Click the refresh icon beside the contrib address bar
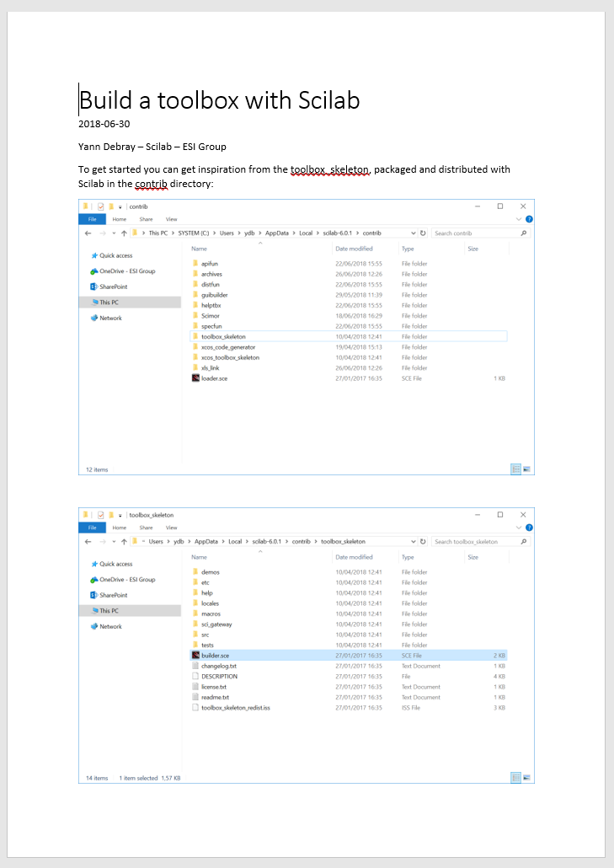Screen dimensions: 614x868 click(422, 233)
